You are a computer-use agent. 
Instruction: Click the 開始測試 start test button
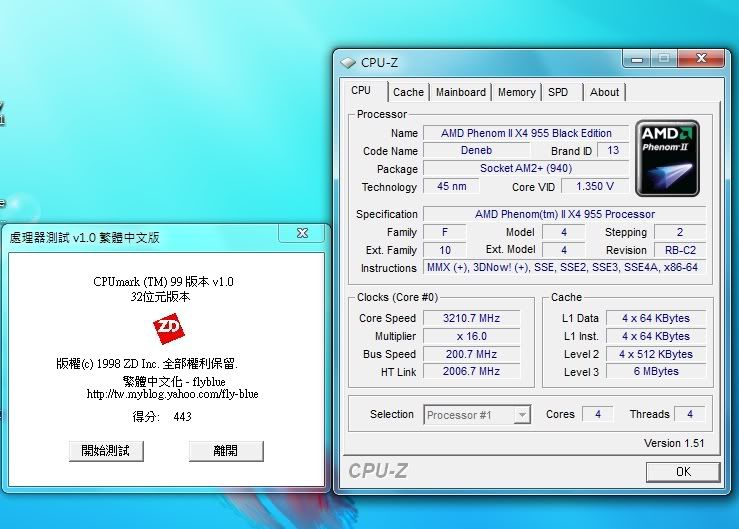tap(106, 451)
